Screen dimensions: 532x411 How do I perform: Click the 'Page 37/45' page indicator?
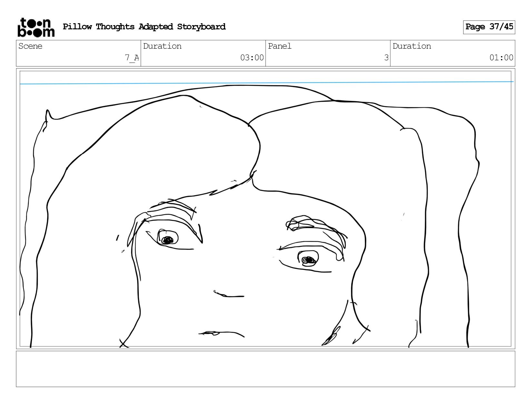pos(489,27)
